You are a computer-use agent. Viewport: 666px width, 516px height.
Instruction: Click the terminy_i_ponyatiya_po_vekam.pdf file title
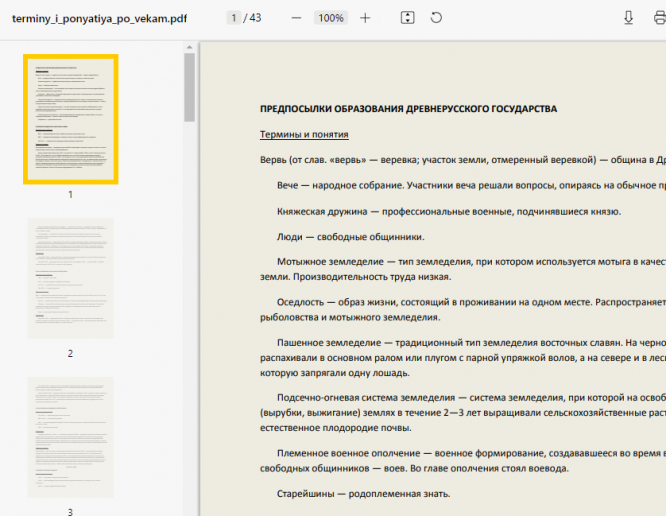tap(100, 18)
